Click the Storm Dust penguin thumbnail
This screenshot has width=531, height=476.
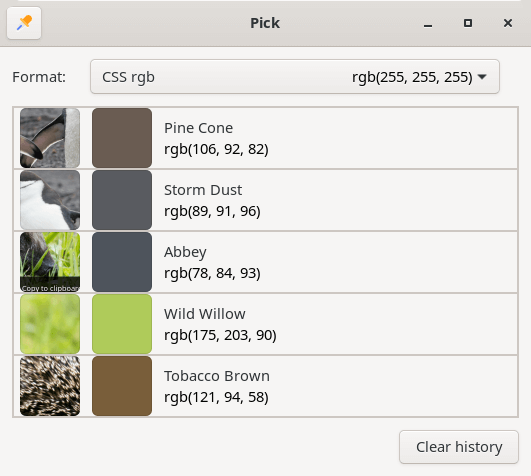pyautogui.click(x=50, y=200)
